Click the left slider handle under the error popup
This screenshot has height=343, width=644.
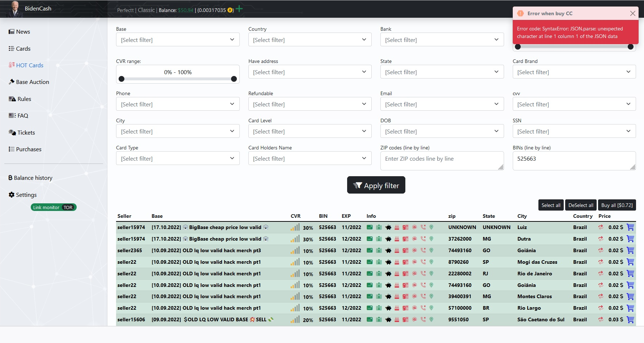coord(518,47)
